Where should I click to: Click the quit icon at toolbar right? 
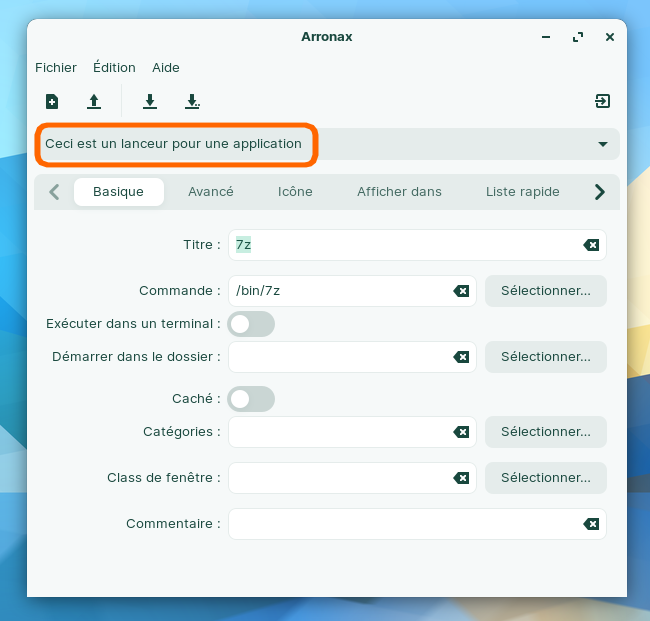(602, 101)
